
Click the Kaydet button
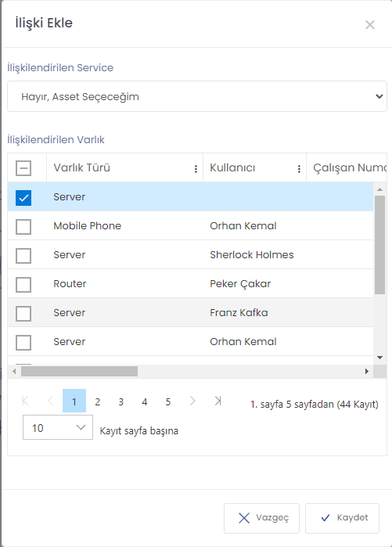click(342, 518)
